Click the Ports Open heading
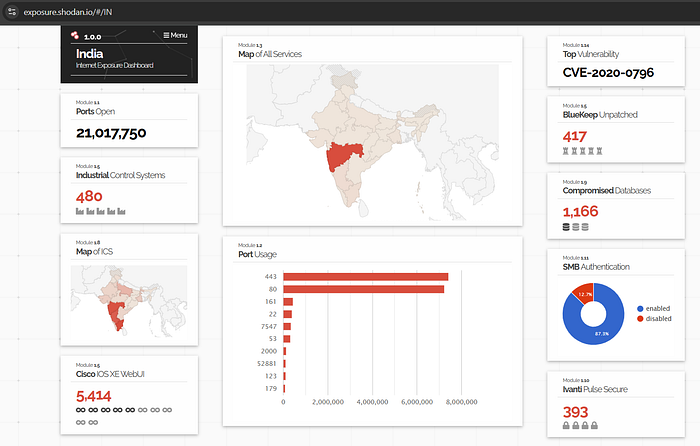Screen dimensions: 700x446 [95, 112]
